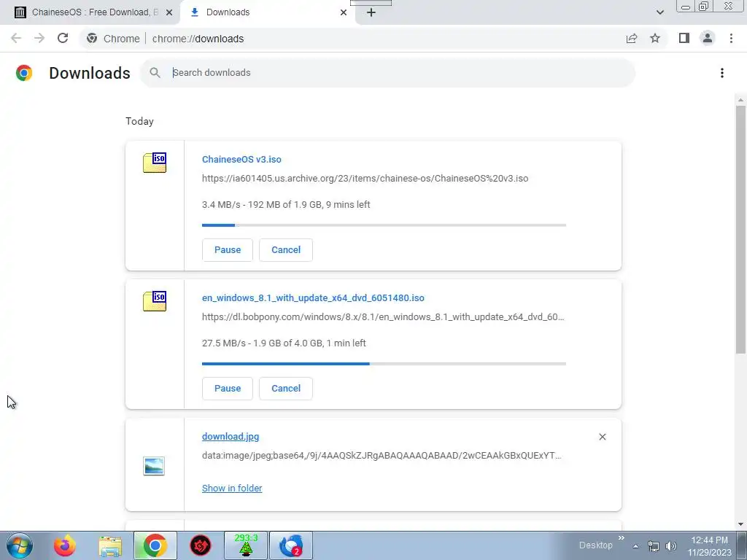Click the Windows 8.1 ISO file icon
Image resolution: width=747 pixels, height=560 pixels.
point(155,301)
